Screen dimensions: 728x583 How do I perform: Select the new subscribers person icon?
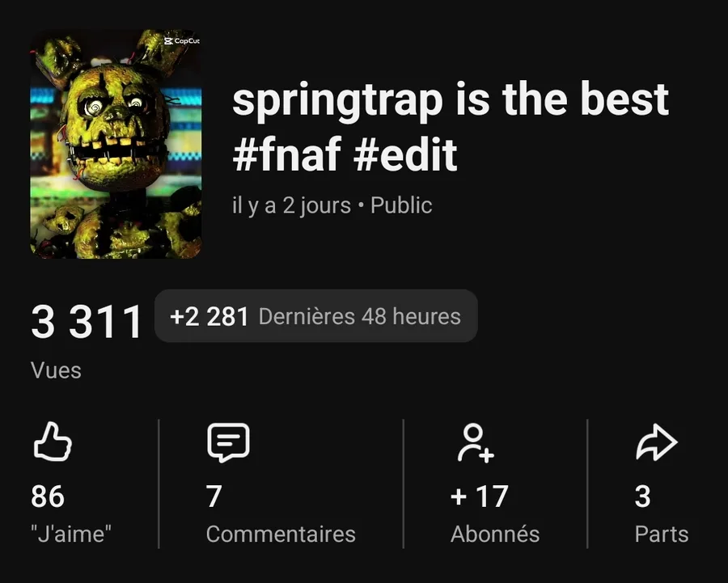[x=476, y=443]
